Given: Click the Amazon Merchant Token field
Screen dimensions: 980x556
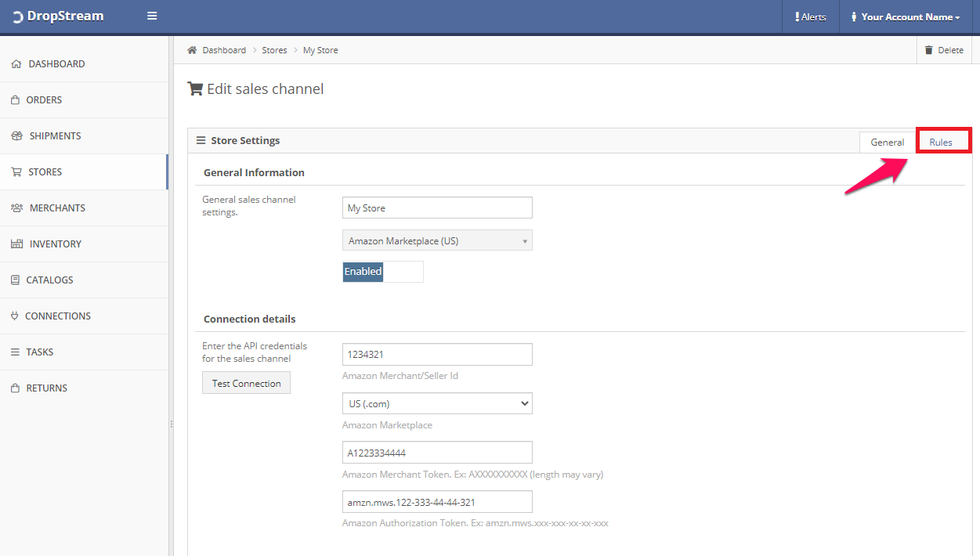Looking at the screenshot, I should click(437, 453).
